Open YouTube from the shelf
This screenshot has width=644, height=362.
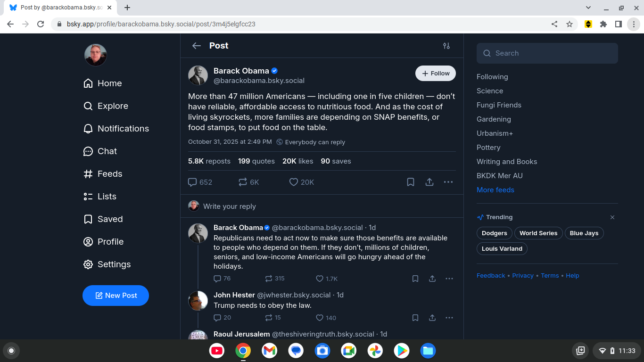coord(217,351)
